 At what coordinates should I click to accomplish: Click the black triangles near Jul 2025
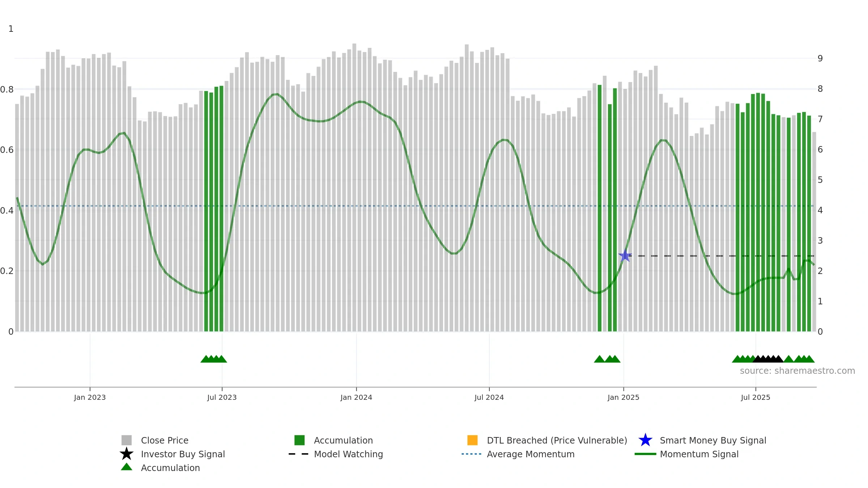[768, 359]
